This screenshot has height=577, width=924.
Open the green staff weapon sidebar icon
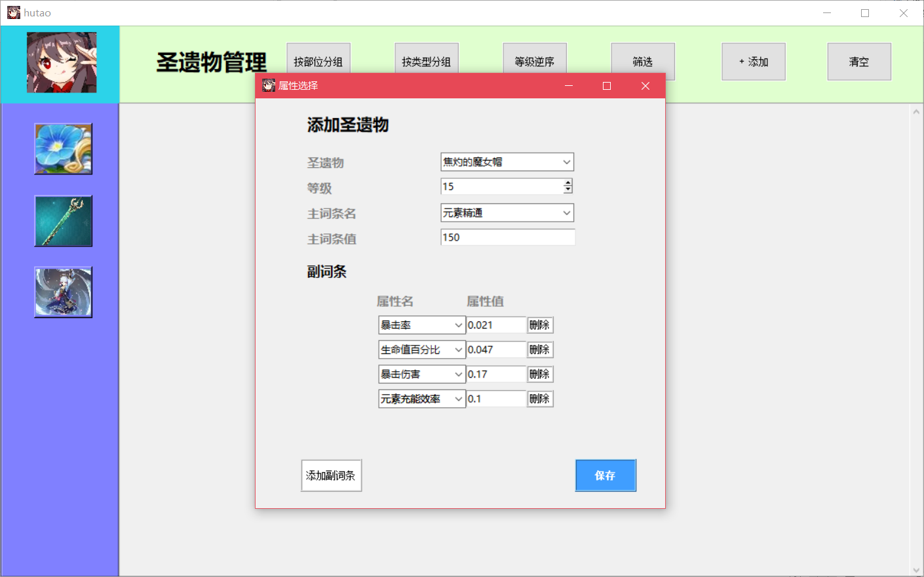64,221
